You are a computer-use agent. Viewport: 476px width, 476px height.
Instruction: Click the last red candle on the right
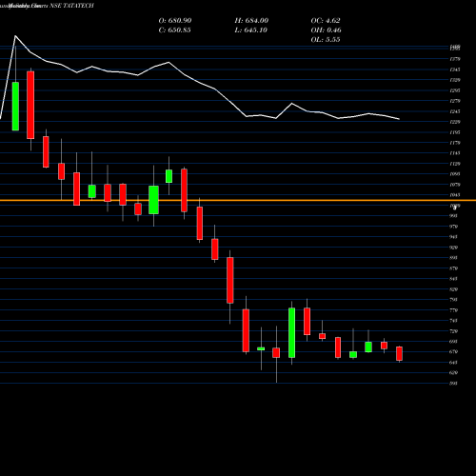(399, 353)
